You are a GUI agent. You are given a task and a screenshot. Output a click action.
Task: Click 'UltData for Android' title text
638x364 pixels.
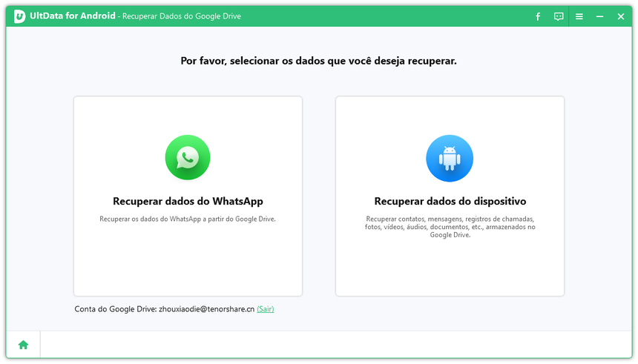73,16
